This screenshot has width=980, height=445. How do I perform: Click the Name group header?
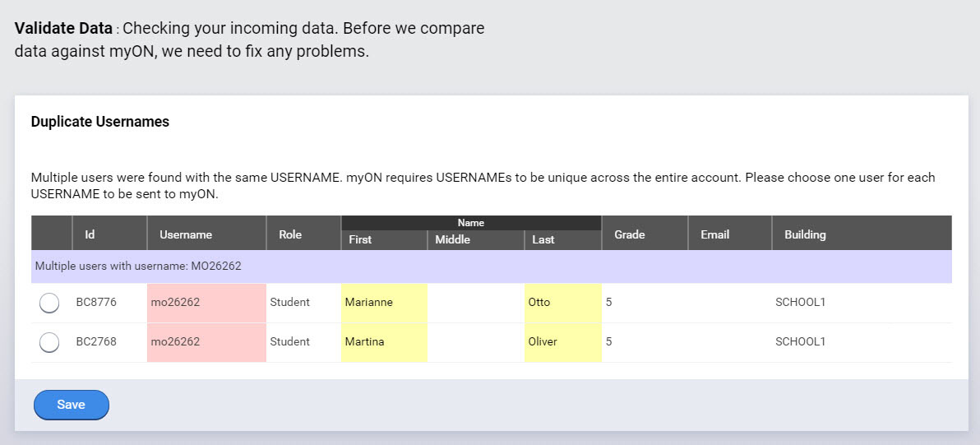pyautogui.click(x=471, y=223)
